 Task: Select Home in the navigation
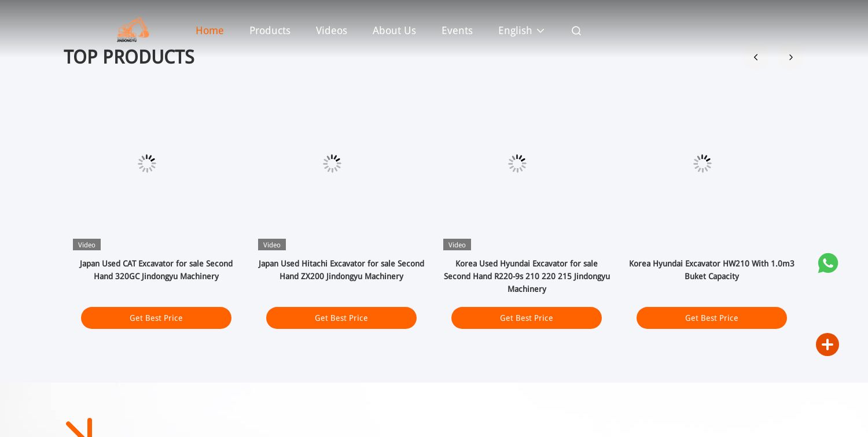[x=209, y=31]
